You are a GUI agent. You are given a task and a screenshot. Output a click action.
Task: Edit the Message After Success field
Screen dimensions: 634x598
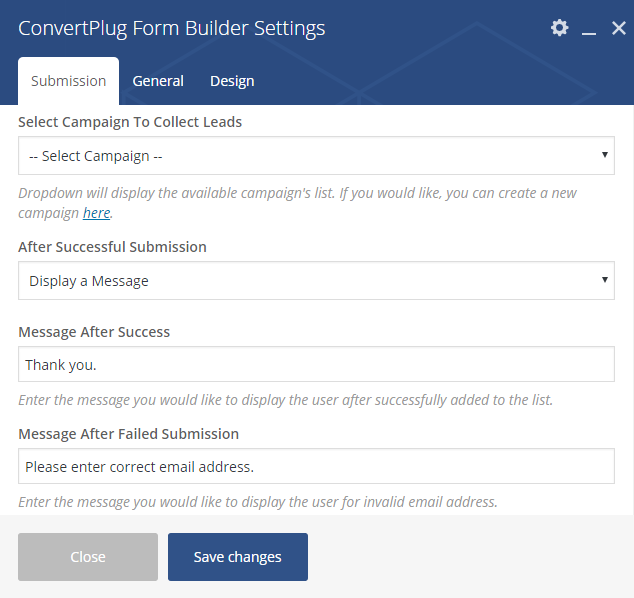pos(316,364)
